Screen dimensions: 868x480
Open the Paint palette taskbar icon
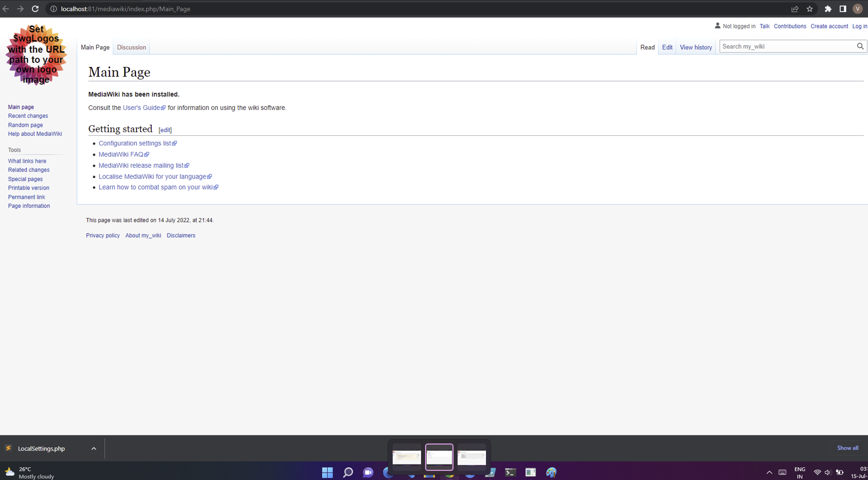click(551, 472)
